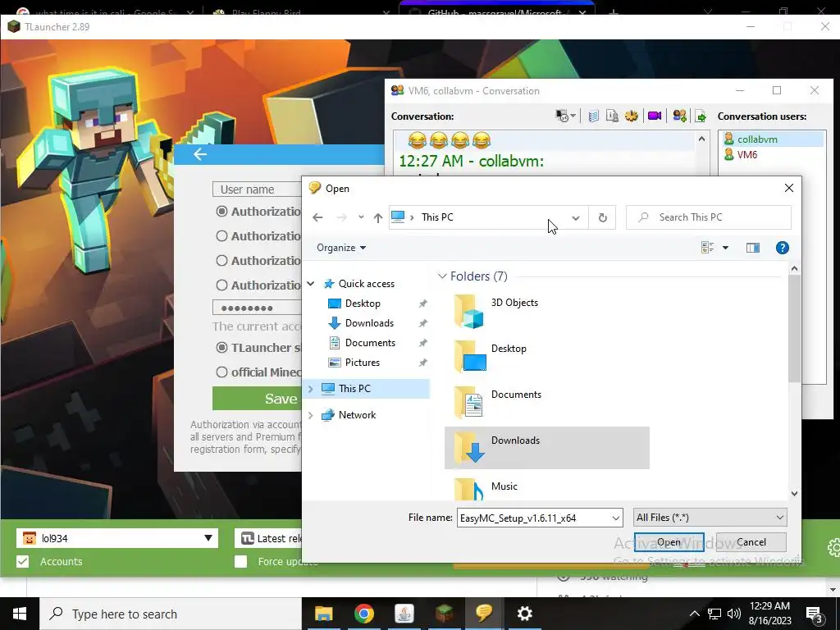Select Network in the navigation pane
The width and height of the screenshot is (840, 630).
coord(358,415)
